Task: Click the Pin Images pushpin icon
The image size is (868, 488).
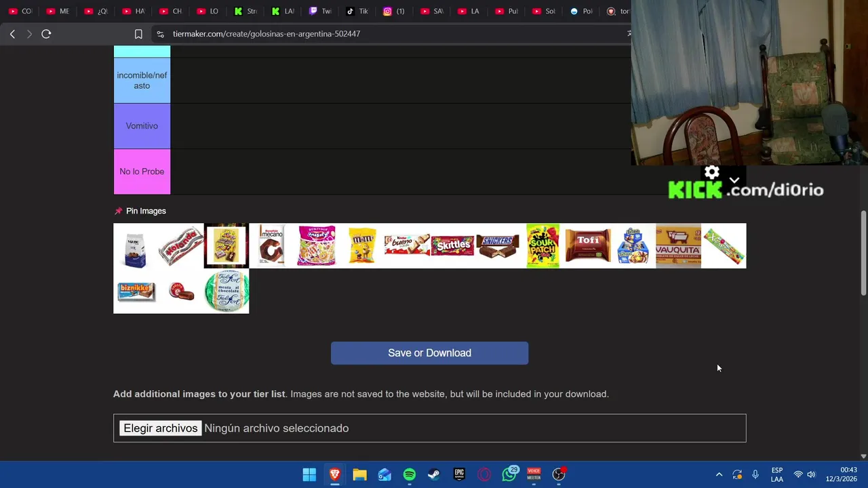Action: [119, 211]
